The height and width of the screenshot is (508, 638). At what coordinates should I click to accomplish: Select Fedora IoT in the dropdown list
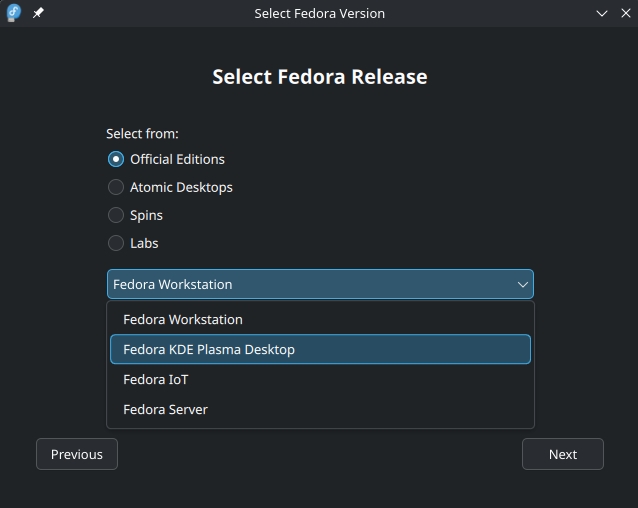(320, 379)
